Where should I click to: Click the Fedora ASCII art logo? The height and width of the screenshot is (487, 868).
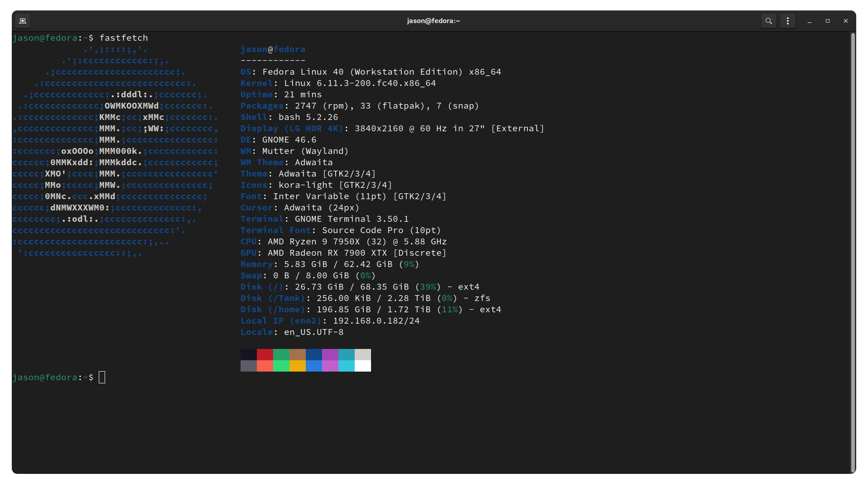pos(115,151)
